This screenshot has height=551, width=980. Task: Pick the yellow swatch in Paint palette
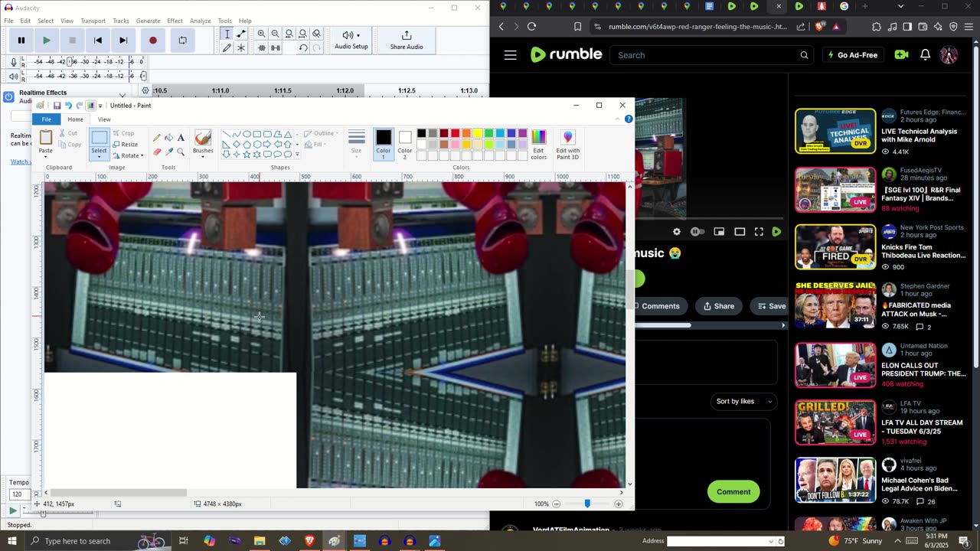[x=477, y=134]
